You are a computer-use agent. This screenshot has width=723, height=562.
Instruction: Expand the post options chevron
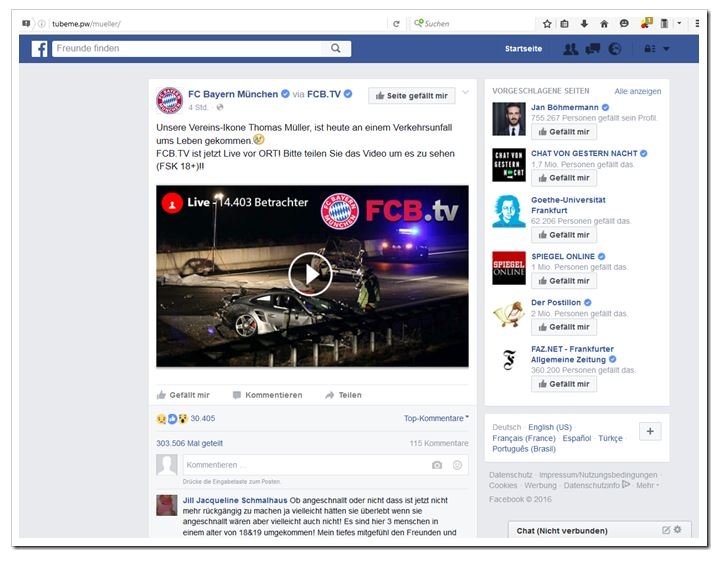(x=466, y=92)
